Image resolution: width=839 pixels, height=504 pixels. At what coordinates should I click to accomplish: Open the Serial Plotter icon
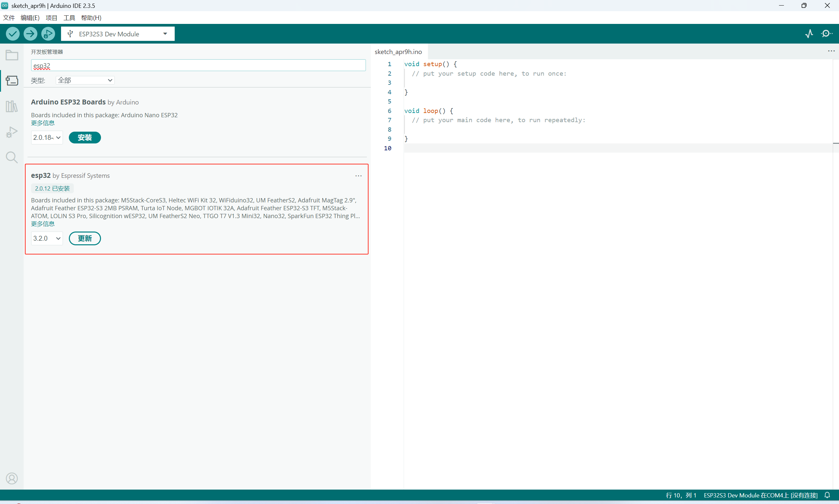pos(809,34)
